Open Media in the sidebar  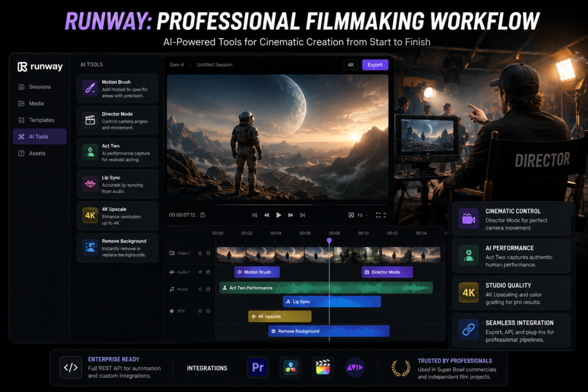(x=40, y=103)
